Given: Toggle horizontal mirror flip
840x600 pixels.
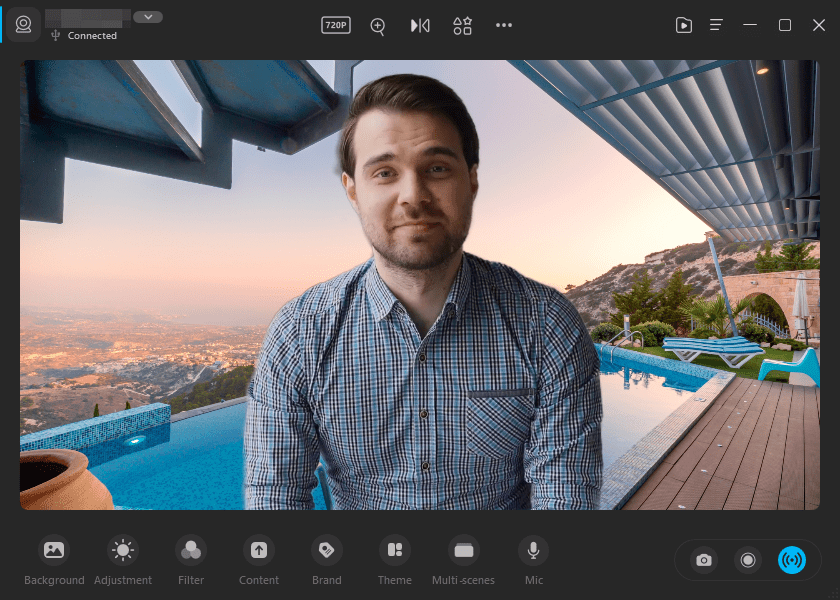Looking at the screenshot, I should 420,26.
